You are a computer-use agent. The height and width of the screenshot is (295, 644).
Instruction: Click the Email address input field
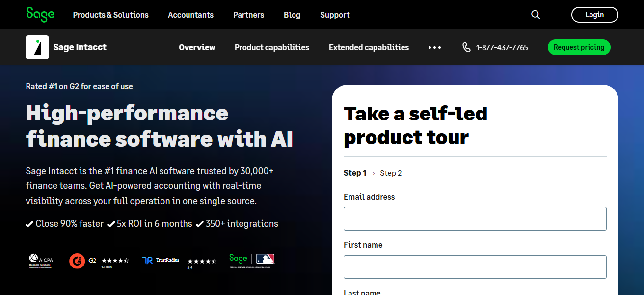(x=475, y=218)
